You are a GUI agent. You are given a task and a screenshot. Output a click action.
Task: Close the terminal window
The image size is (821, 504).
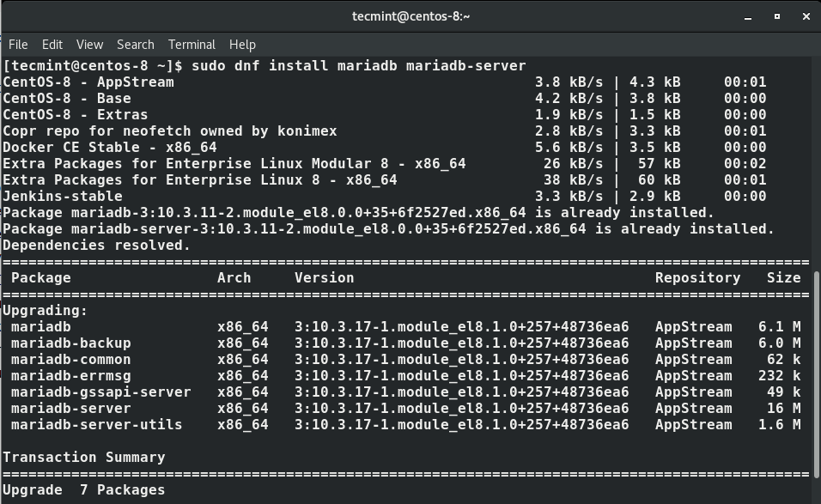(x=806, y=16)
